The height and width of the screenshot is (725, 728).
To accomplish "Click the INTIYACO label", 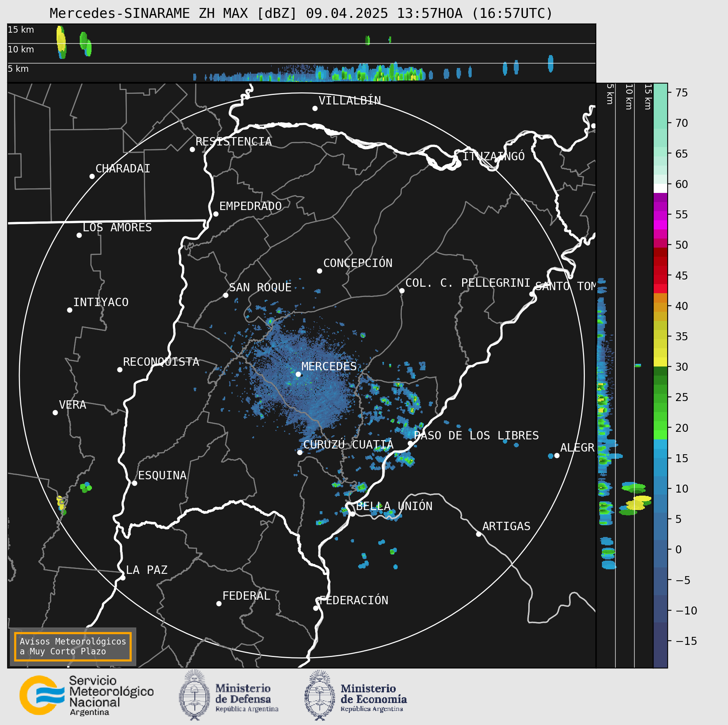I will (x=101, y=302).
